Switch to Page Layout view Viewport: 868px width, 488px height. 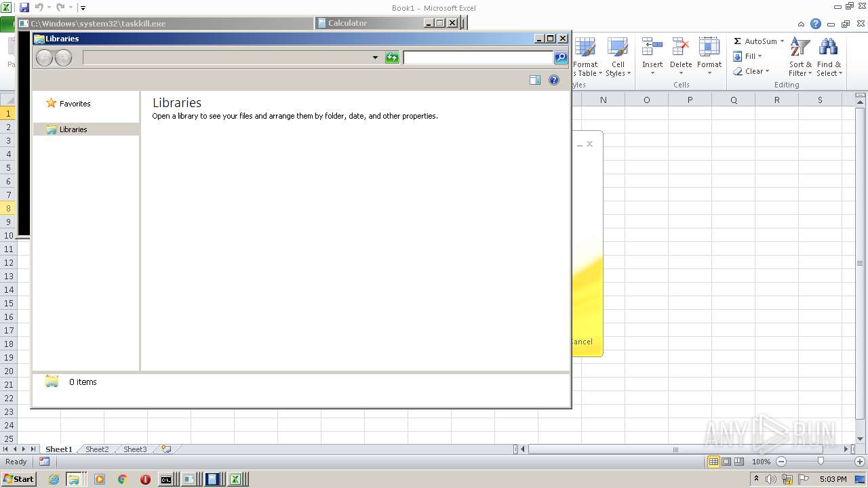point(726,462)
